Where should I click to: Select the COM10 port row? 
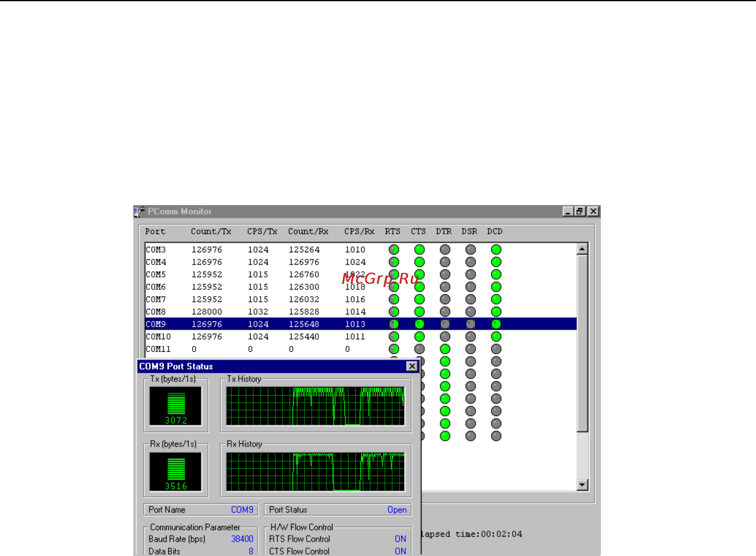click(x=361, y=336)
